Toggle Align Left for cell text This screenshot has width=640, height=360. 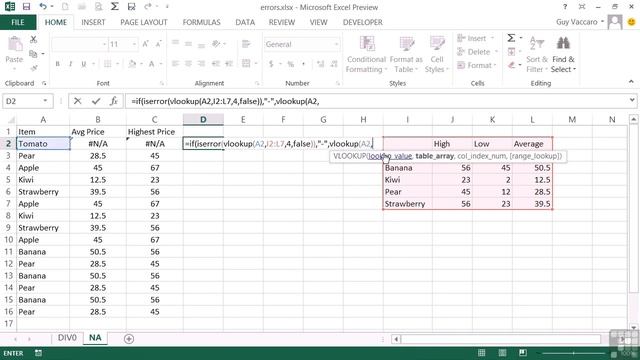175,64
